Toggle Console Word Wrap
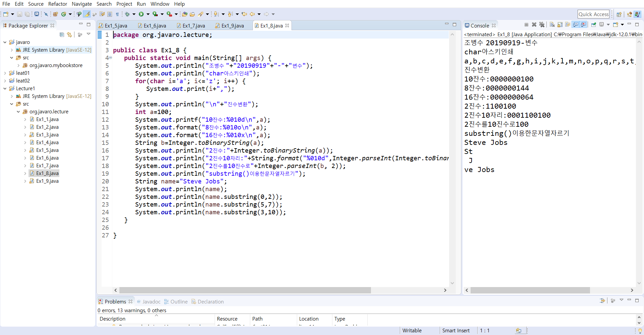The width and height of the screenshot is (644, 335). tap(568, 24)
